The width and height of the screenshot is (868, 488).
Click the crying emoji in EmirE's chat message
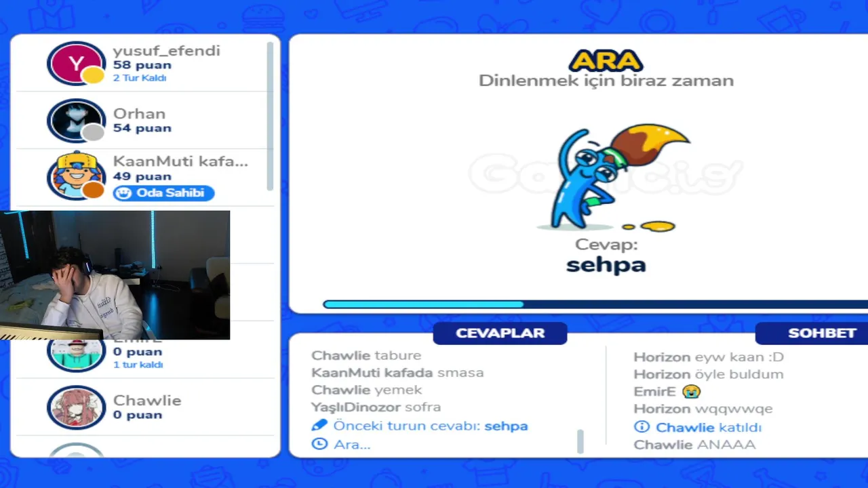click(x=691, y=391)
